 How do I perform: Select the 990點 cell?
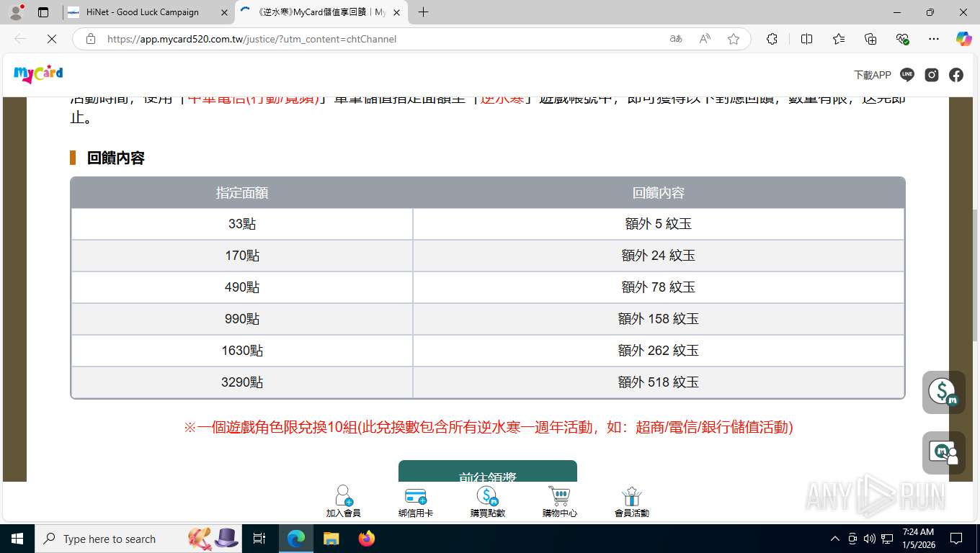coord(242,319)
